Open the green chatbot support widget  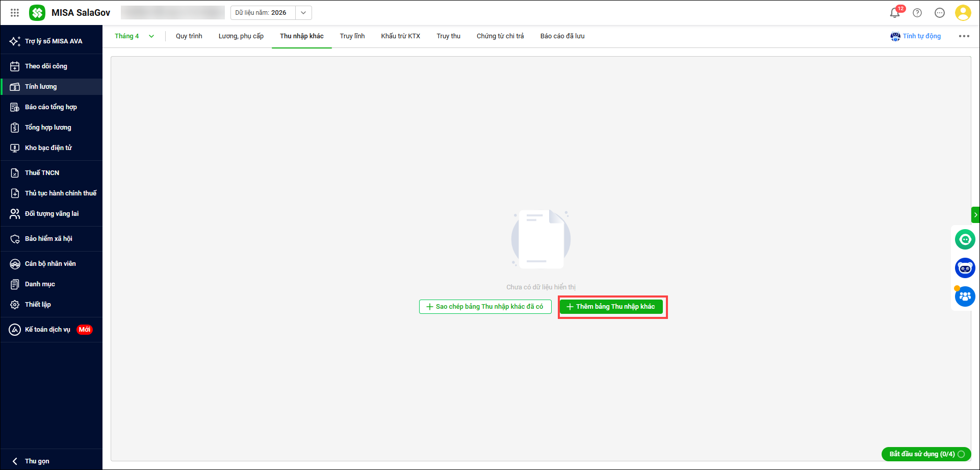pyautogui.click(x=965, y=239)
